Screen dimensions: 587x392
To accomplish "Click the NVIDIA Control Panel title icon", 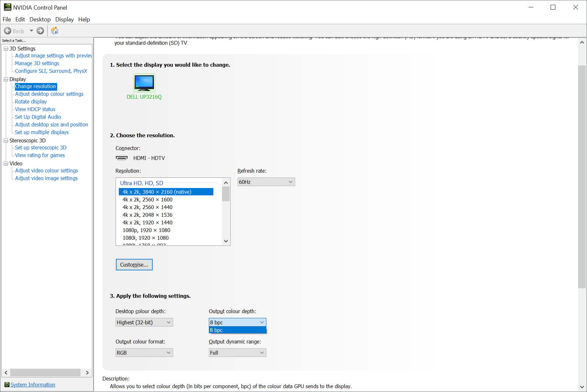I will pos(7,7).
